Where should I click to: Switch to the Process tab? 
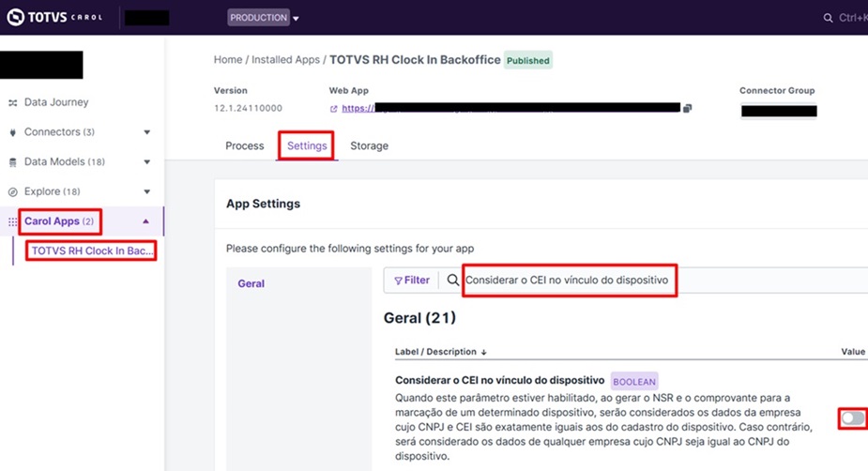(245, 146)
